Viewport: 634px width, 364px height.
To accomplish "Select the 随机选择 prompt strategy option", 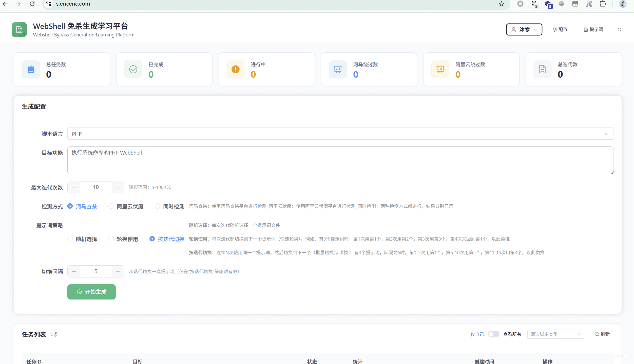I will [70, 239].
